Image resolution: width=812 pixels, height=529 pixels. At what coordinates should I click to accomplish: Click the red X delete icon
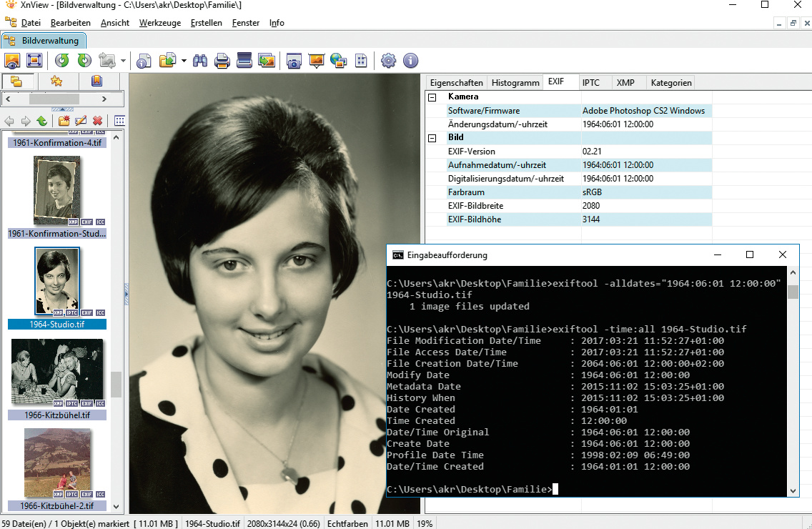point(97,121)
